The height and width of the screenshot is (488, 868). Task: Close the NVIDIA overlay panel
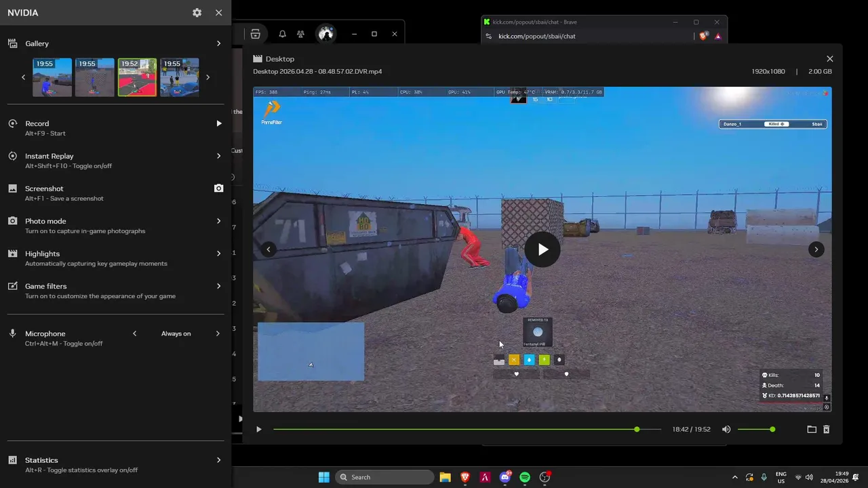[x=218, y=13]
